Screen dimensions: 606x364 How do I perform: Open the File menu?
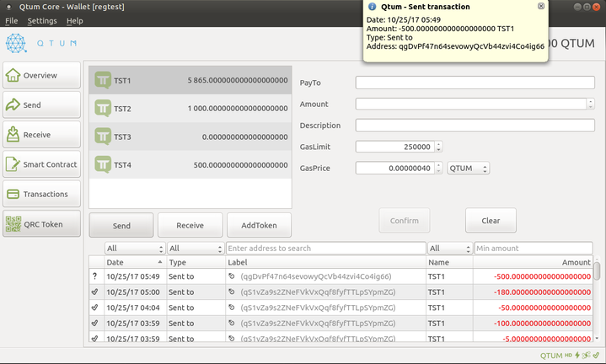tap(11, 21)
